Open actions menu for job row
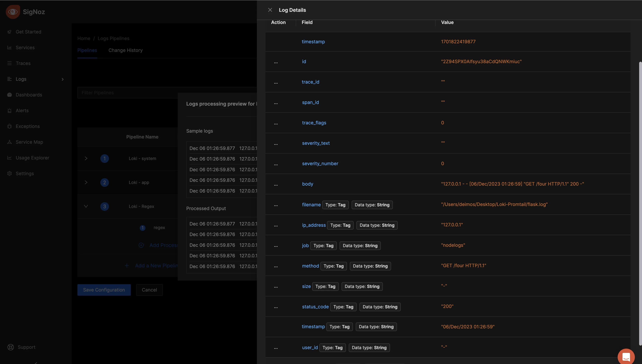Image resolution: width=642 pixels, height=364 pixels. click(x=276, y=246)
